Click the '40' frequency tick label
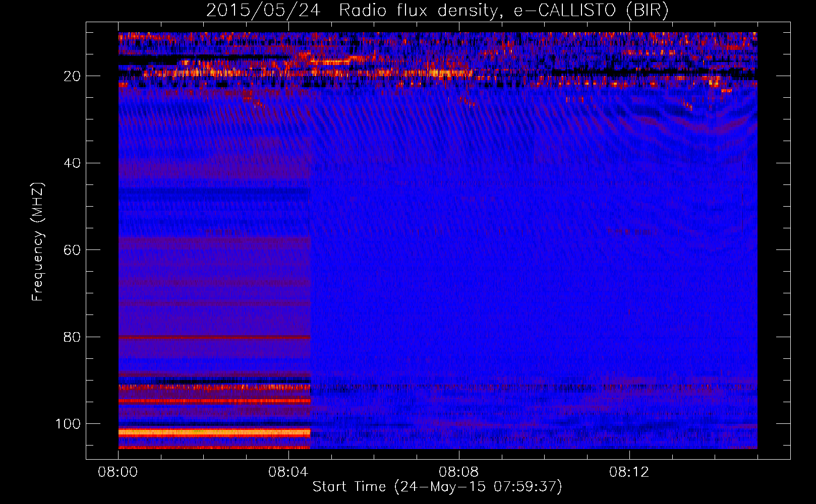 tap(72, 163)
